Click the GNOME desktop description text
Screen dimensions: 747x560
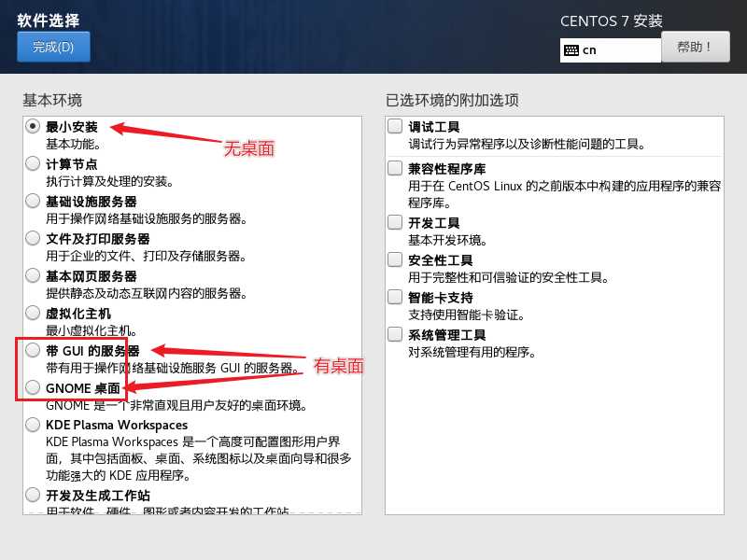[176, 406]
